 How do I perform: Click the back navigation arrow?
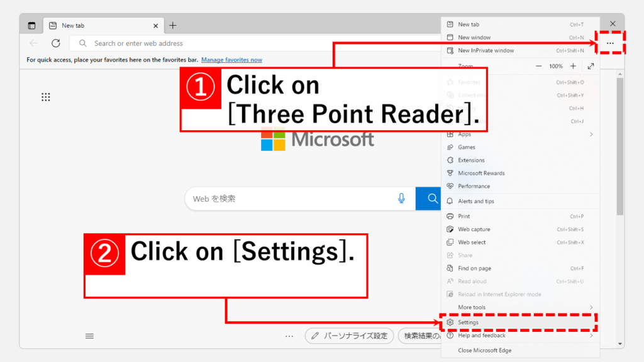34,43
